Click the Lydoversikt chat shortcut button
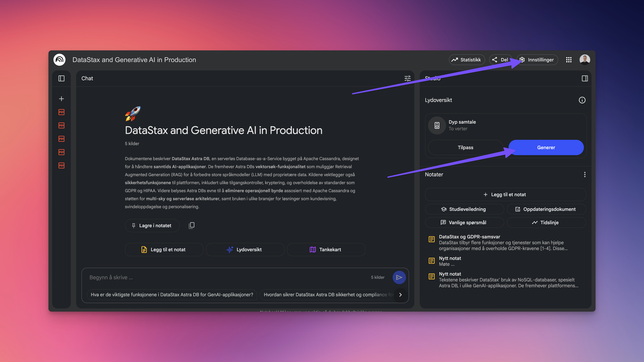This screenshot has height=362, width=644. [x=245, y=249]
